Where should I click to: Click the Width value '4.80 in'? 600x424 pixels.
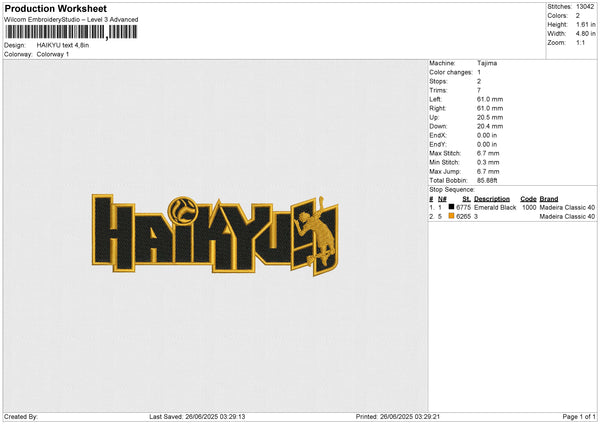(585, 34)
